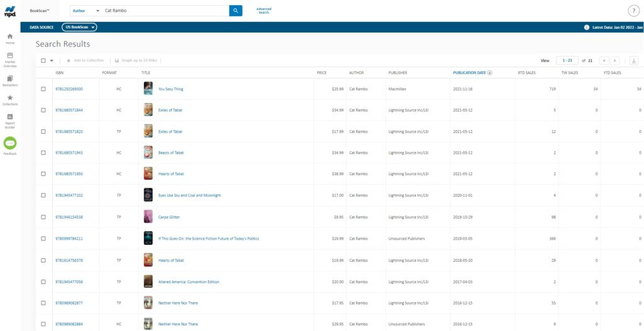This screenshot has height=331, width=644.
Task: Click the Publication Date sort arrow icon
Action: pos(489,73)
